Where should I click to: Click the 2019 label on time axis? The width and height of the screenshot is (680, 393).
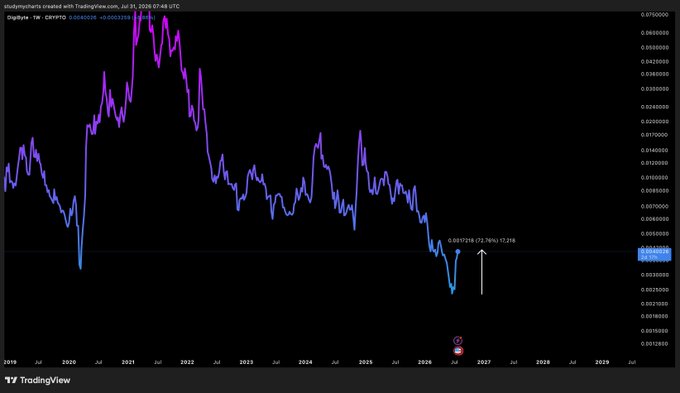point(10,362)
